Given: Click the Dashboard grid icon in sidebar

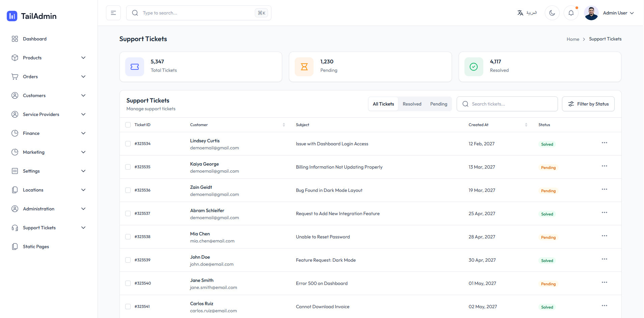Looking at the screenshot, I should coord(15,39).
